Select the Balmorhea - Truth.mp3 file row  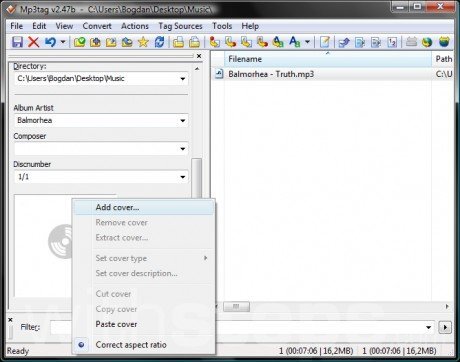coord(332,74)
